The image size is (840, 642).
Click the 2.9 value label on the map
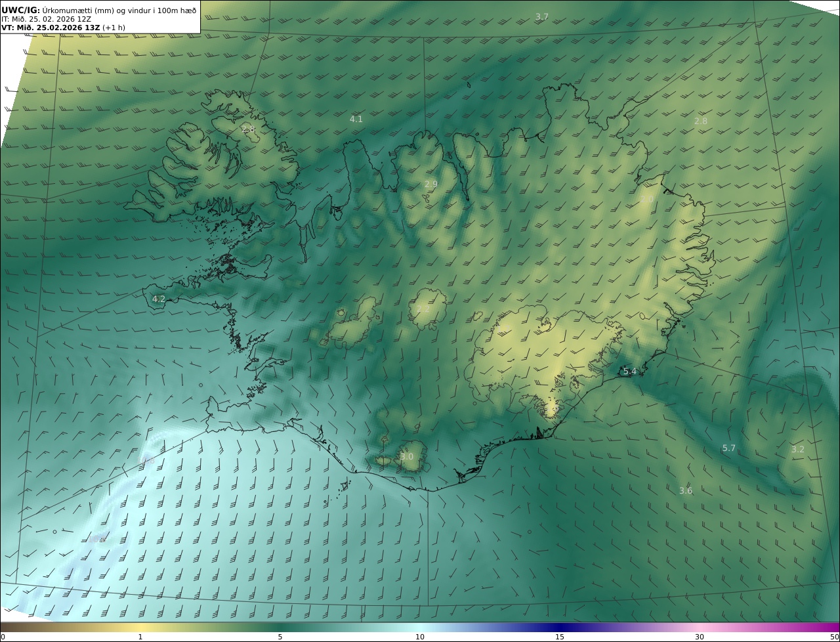431,184
